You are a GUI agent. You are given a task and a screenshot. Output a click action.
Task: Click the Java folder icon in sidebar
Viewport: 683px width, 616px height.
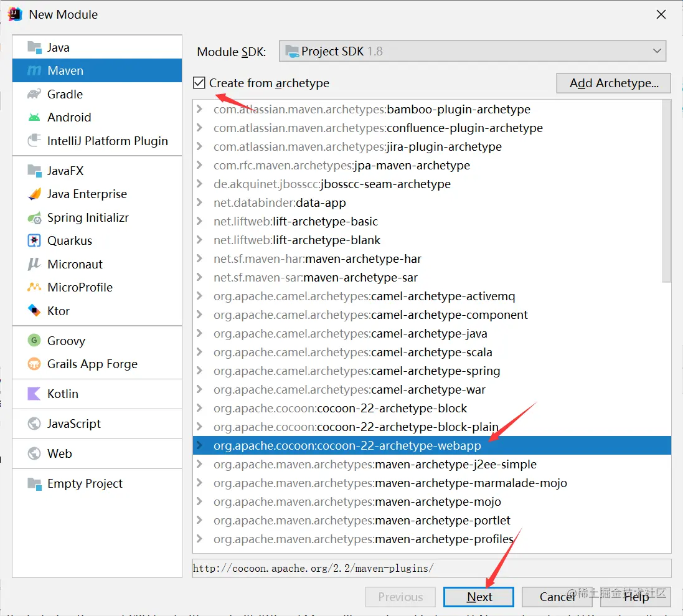(34, 47)
